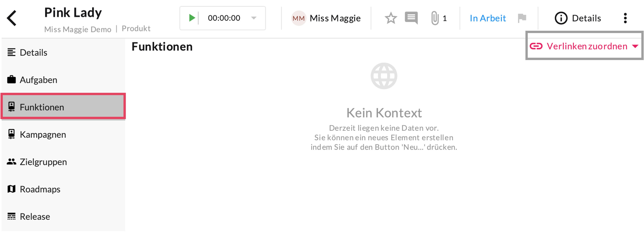644x232 pixels.
Task: Click the Roadmaps map icon
Action: click(12, 189)
